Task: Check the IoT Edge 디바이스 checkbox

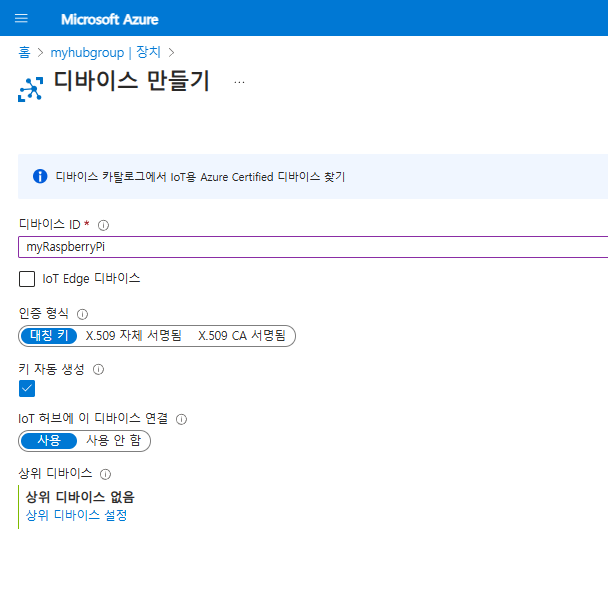Action: tap(27, 279)
